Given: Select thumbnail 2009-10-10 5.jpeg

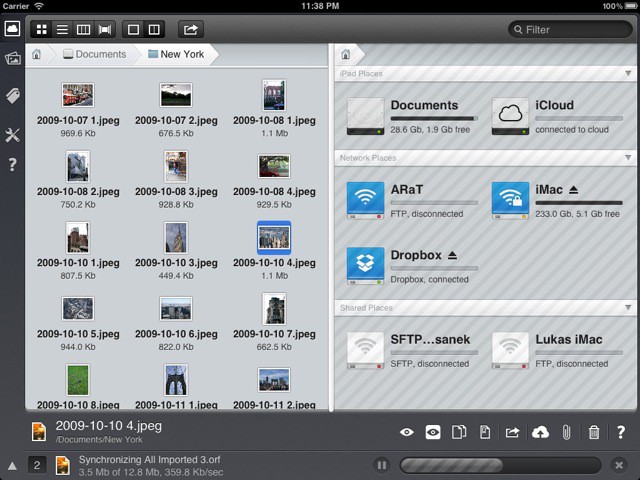Looking at the screenshot, I should (78, 309).
